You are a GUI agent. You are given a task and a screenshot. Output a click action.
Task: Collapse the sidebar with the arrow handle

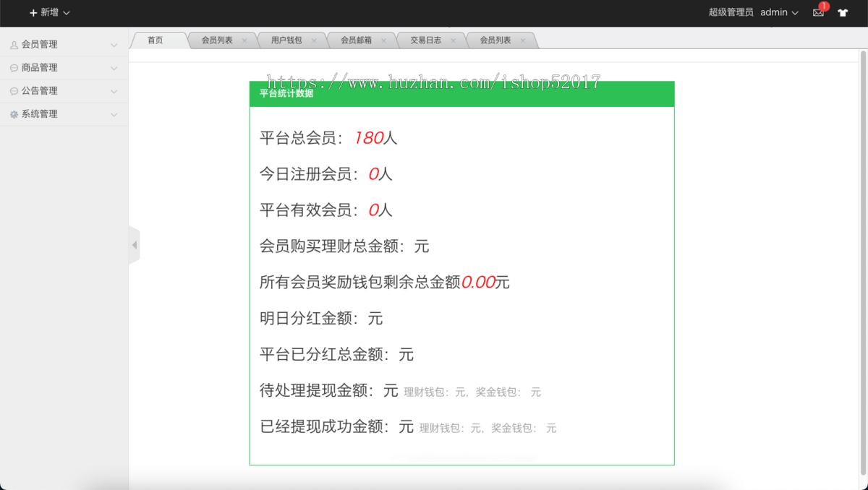coord(134,245)
